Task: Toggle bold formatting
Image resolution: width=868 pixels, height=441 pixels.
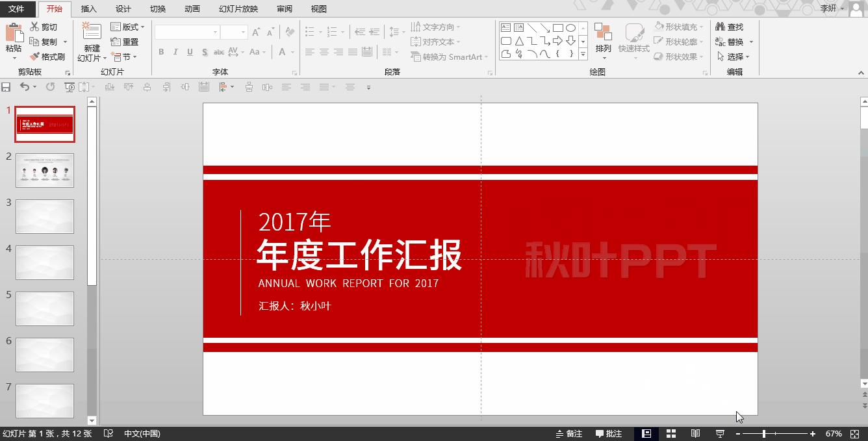Action: [160, 51]
